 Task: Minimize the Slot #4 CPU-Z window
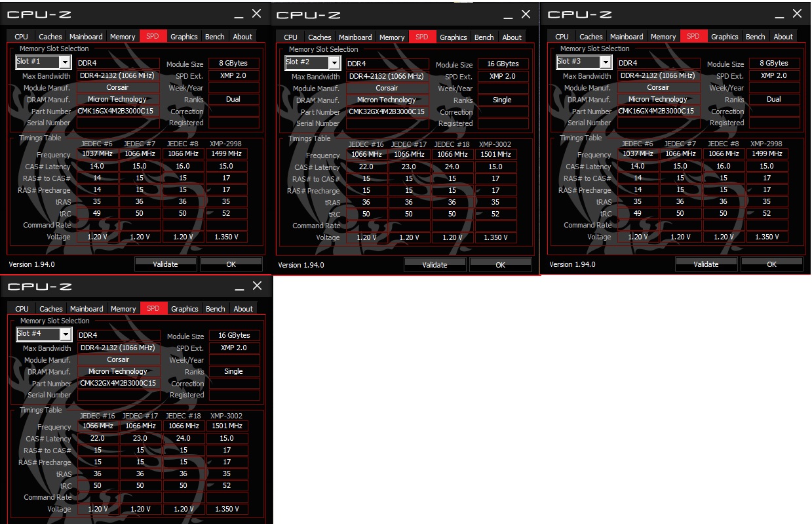(x=239, y=287)
